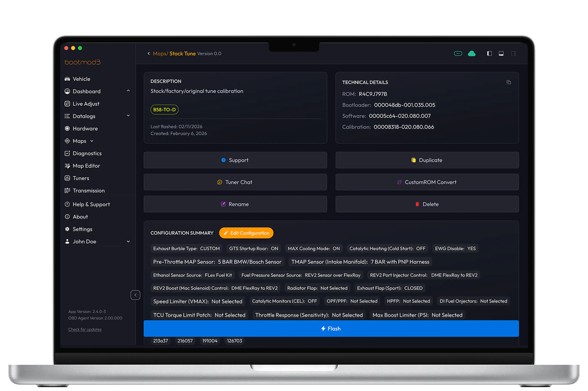Open Live Adjust from the sidebar icon

[x=67, y=104]
